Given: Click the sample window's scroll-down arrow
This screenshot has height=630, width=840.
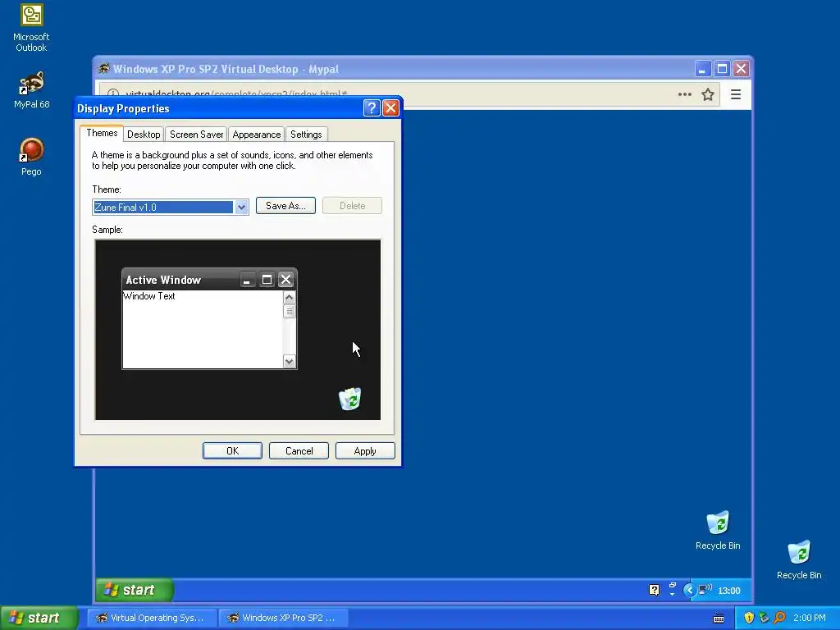Looking at the screenshot, I should 290,362.
